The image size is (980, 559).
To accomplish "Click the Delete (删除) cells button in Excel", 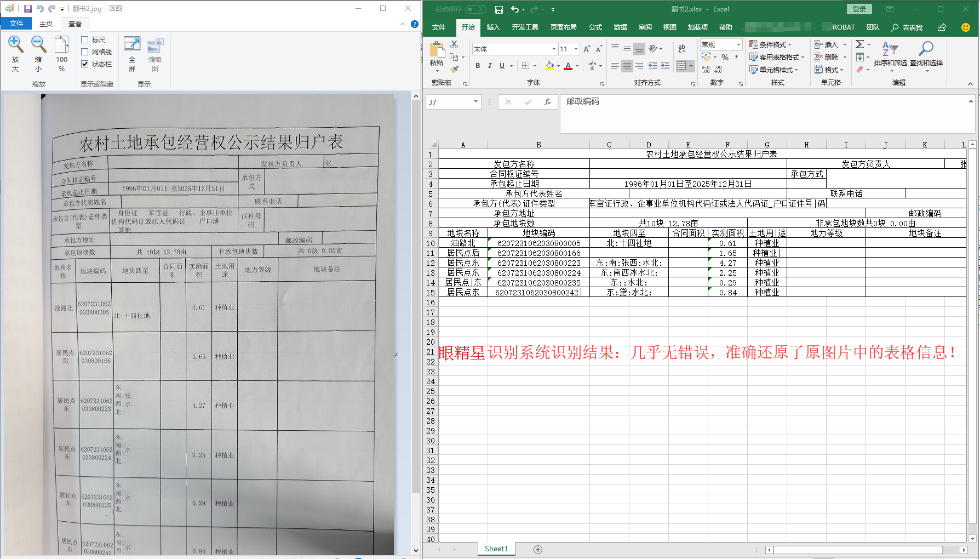I will [x=826, y=57].
